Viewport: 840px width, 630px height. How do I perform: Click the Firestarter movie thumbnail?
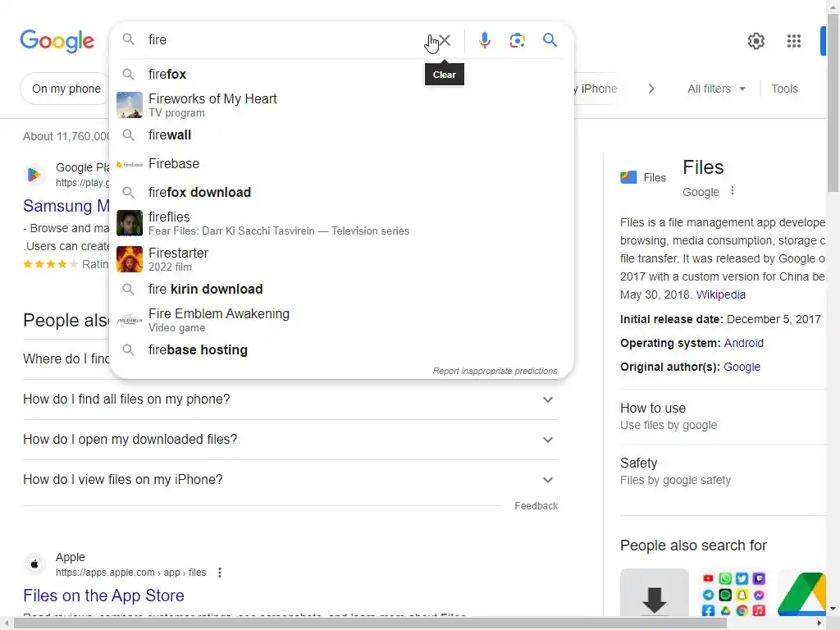(130, 259)
